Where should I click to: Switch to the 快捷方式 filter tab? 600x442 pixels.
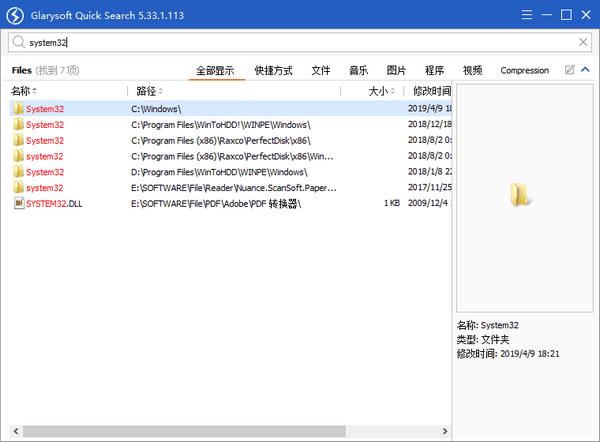tap(273, 71)
